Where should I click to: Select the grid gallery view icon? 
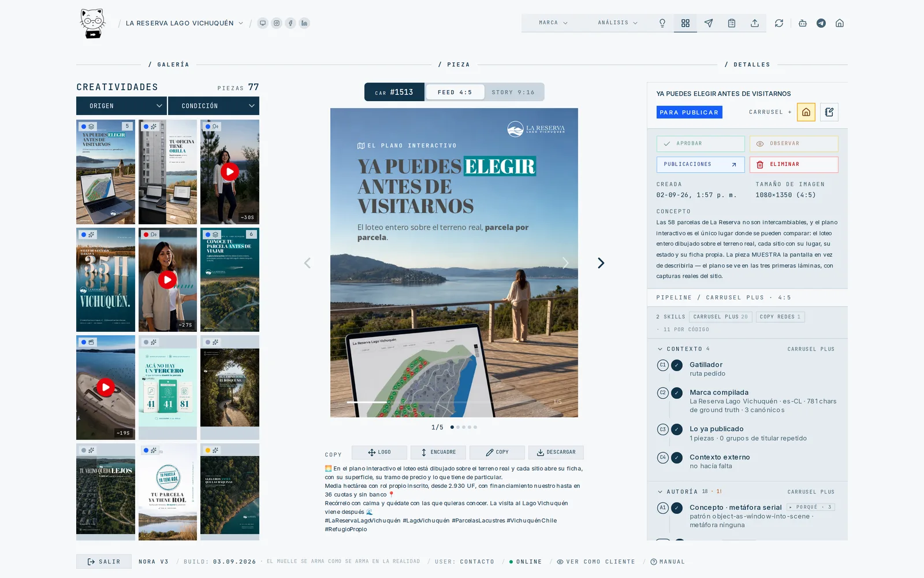point(685,23)
